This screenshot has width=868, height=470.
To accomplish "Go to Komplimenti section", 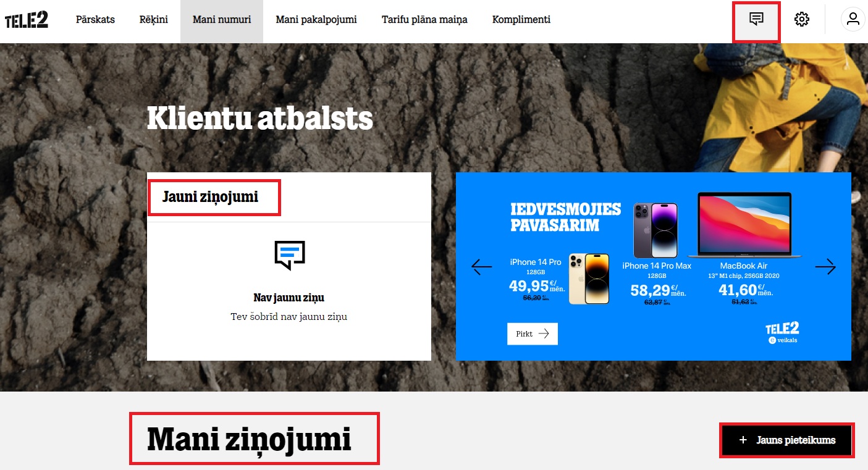I will click(x=521, y=20).
